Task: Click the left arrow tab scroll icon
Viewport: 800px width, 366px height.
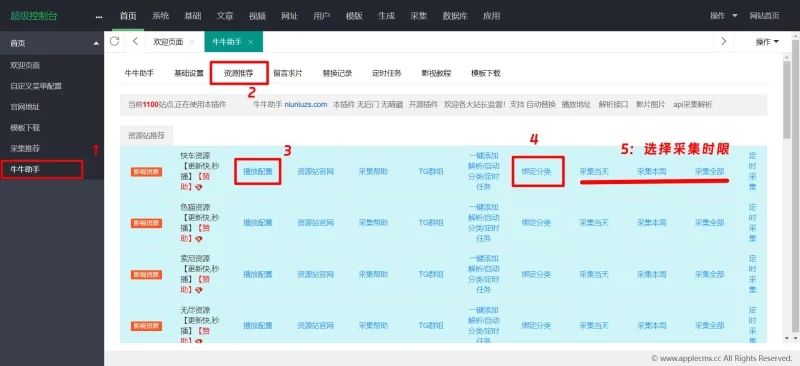Action: click(x=135, y=41)
